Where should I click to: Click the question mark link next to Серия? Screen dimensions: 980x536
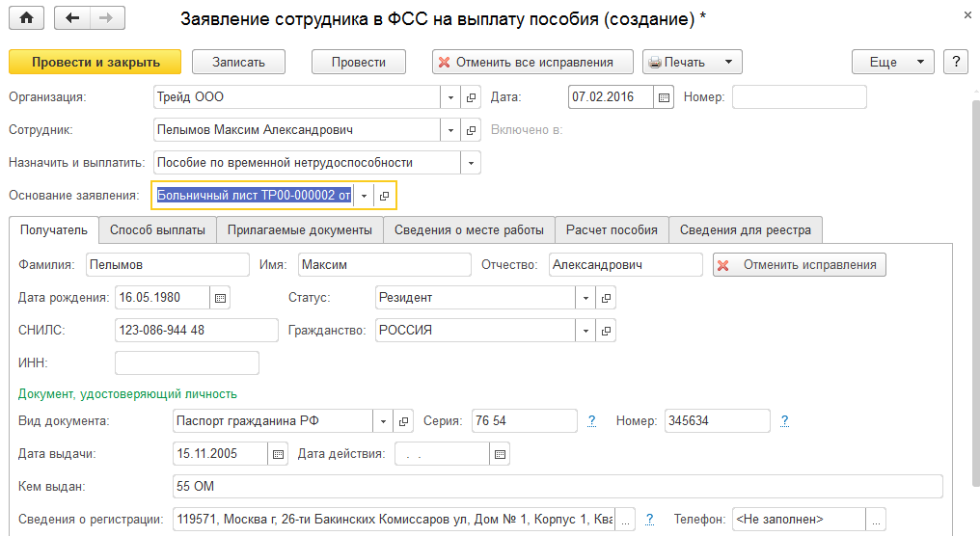(x=591, y=421)
